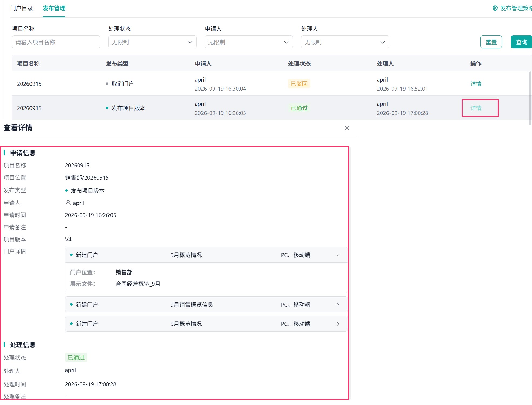The image size is (532, 405).
Task: Click the 处理信息 section heading
Action: coord(23,345)
